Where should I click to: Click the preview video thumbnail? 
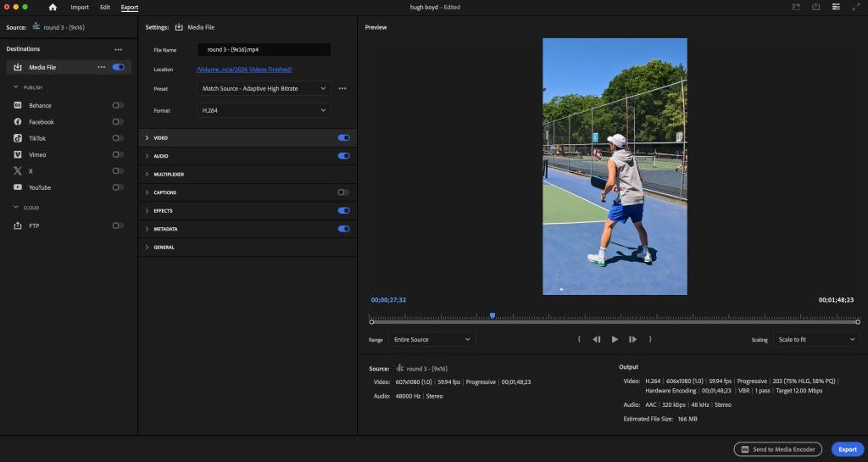point(615,166)
